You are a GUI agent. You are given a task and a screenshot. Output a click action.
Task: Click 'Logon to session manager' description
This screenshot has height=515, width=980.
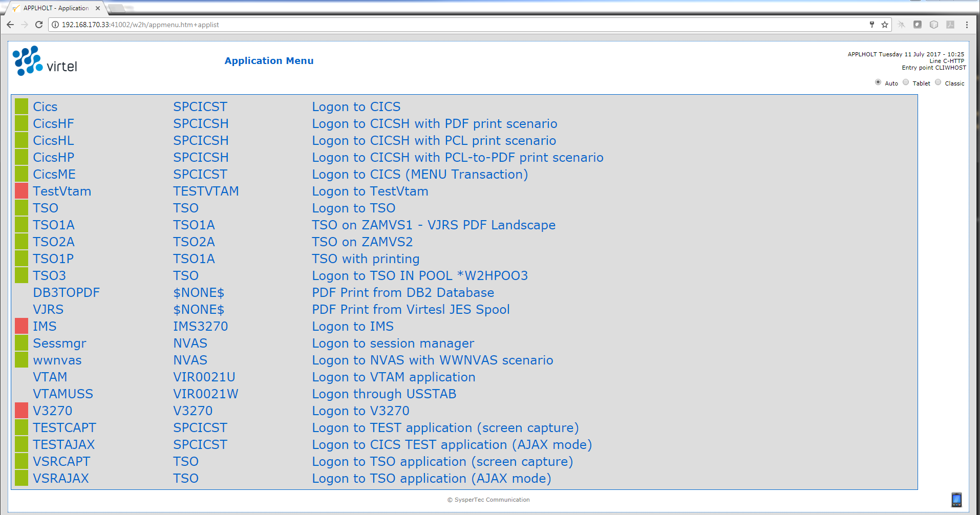[x=393, y=343]
